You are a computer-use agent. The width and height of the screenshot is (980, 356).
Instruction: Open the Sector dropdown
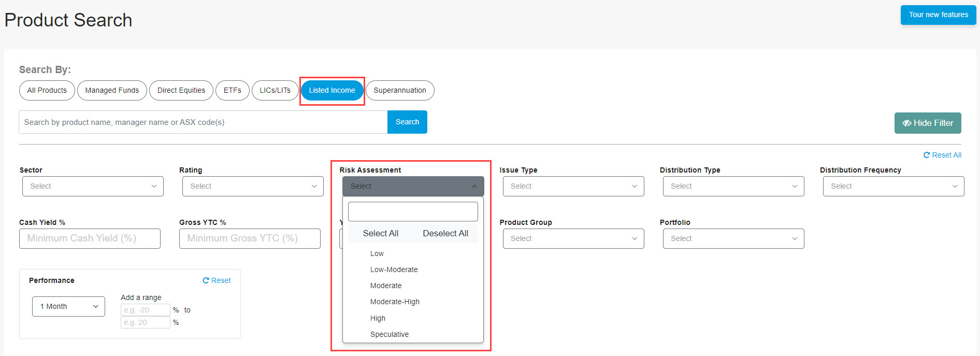point(93,187)
